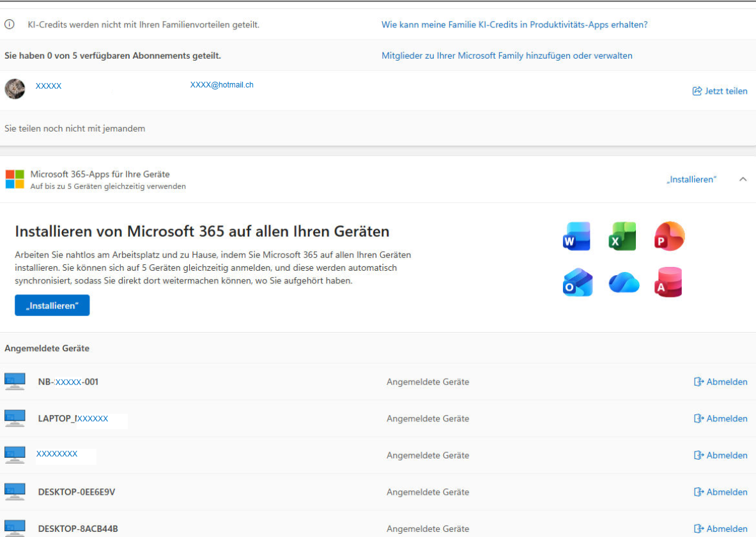This screenshot has height=537, width=756.
Task: Collapse the Microsoft 365-Apps section chevron
Action: coord(743,179)
